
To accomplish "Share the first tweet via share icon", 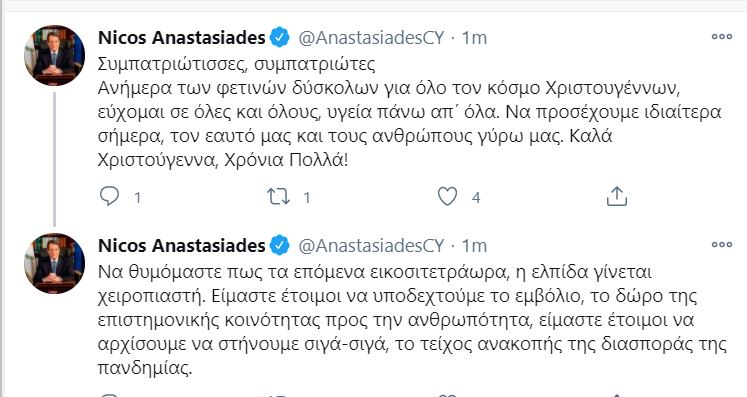I will [616, 196].
